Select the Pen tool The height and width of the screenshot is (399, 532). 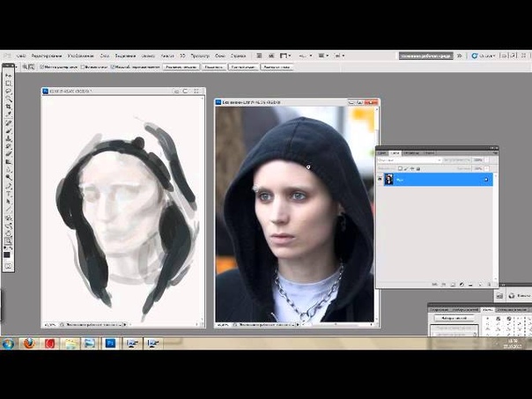(x=8, y=186)
